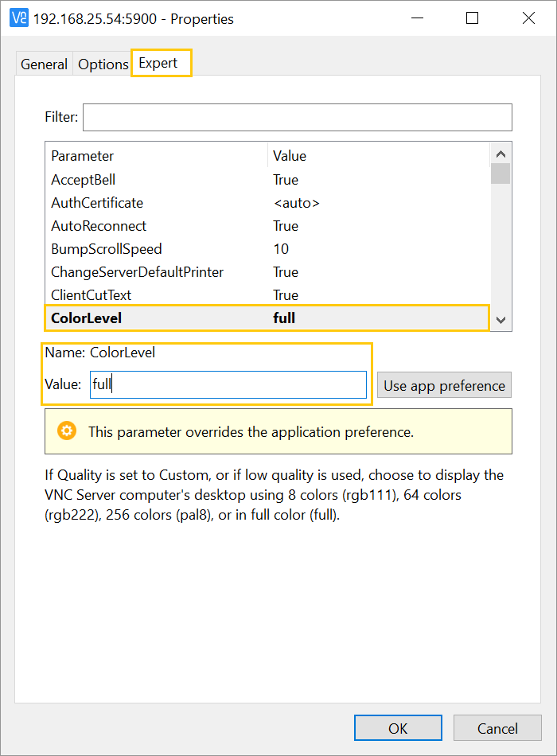This screenshot has height=756, width=557.
Task: Click the full value in ColorLevel row
Action: click(284, 318)
